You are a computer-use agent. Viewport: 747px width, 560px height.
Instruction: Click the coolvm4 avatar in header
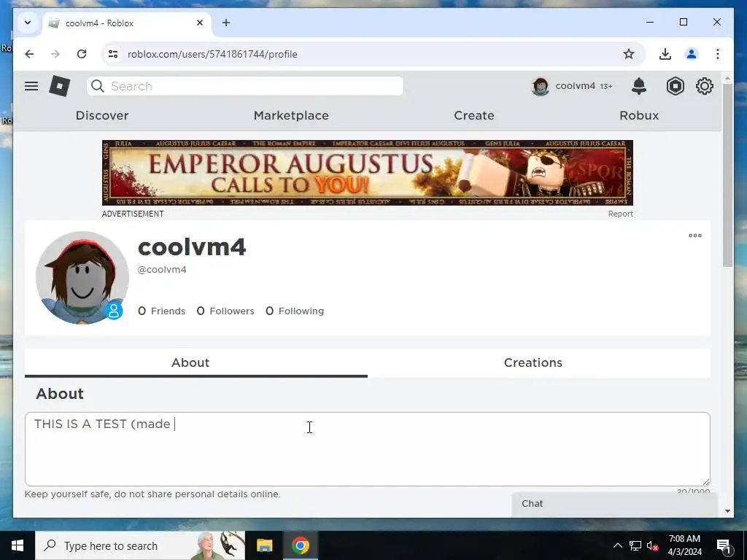(541, 86)
